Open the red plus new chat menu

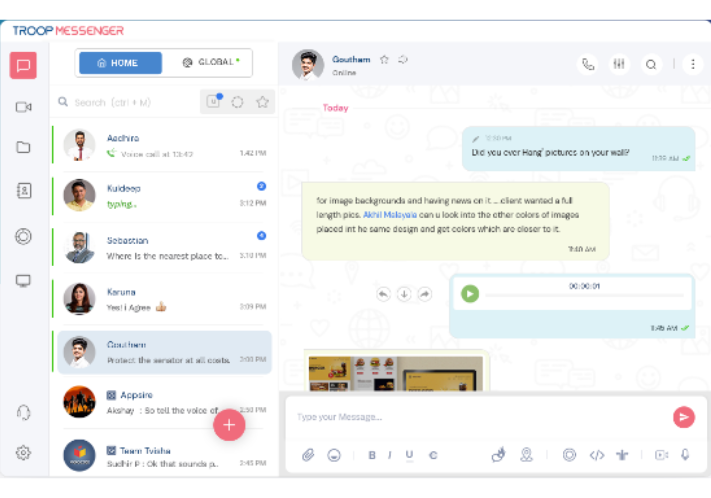click(x=228, y=424)
